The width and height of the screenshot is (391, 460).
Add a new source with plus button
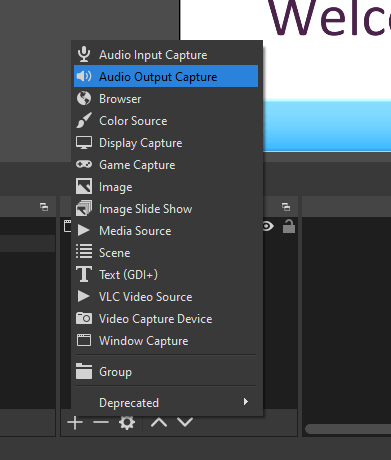[75, 423]
